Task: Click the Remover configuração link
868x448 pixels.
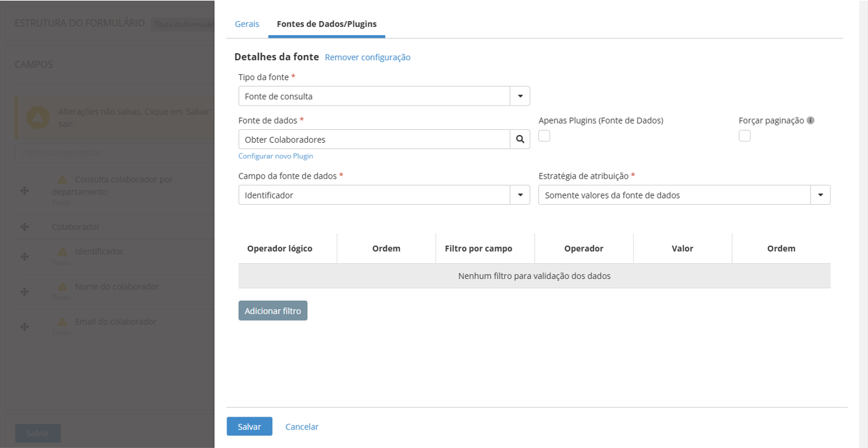Action: 367,58
